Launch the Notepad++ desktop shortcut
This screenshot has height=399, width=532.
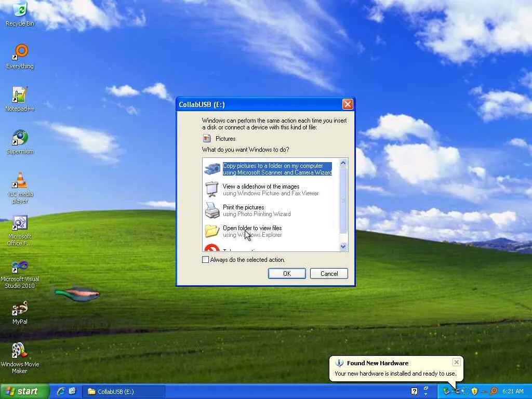[20, 99]
